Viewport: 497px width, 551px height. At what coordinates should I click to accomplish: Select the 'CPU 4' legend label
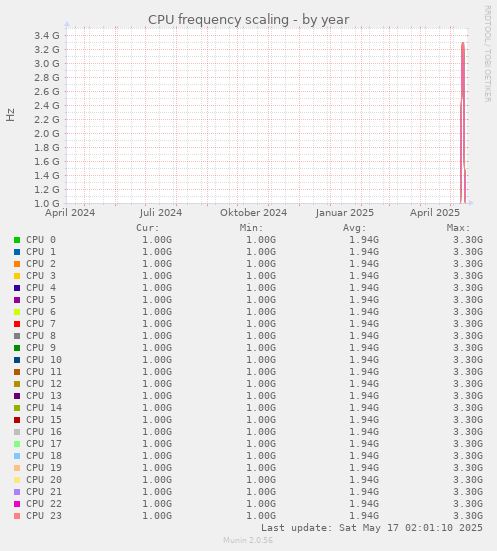[41, 288]
